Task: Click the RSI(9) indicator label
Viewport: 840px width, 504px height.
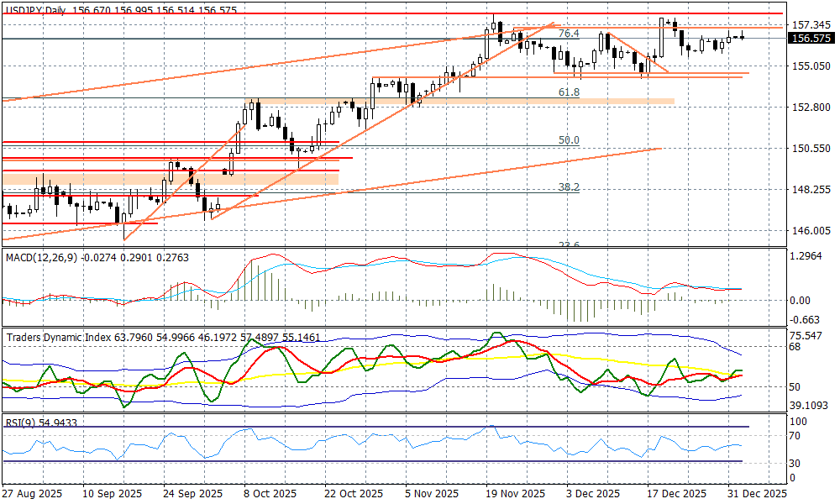Action: click(x=20, y=423)
